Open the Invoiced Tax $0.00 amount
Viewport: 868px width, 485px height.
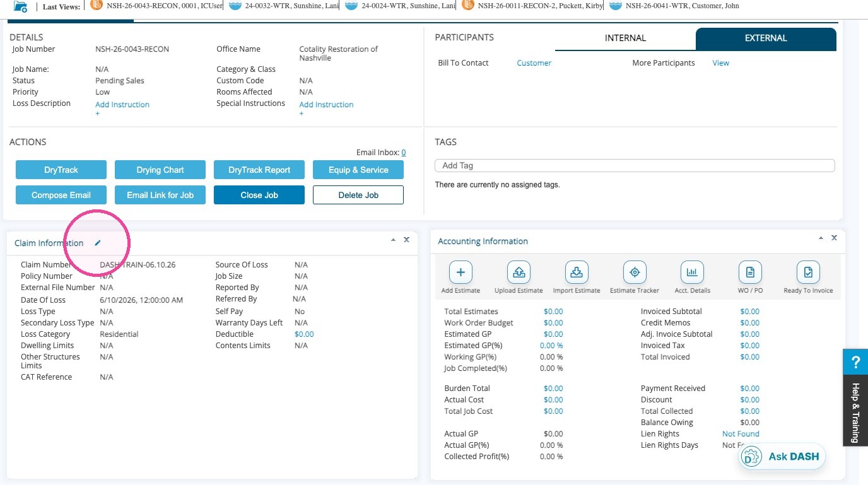pos(750,346)
